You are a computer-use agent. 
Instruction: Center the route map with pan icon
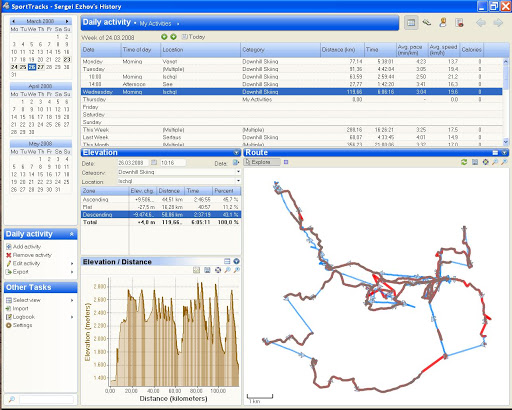[x=485, y=162]
